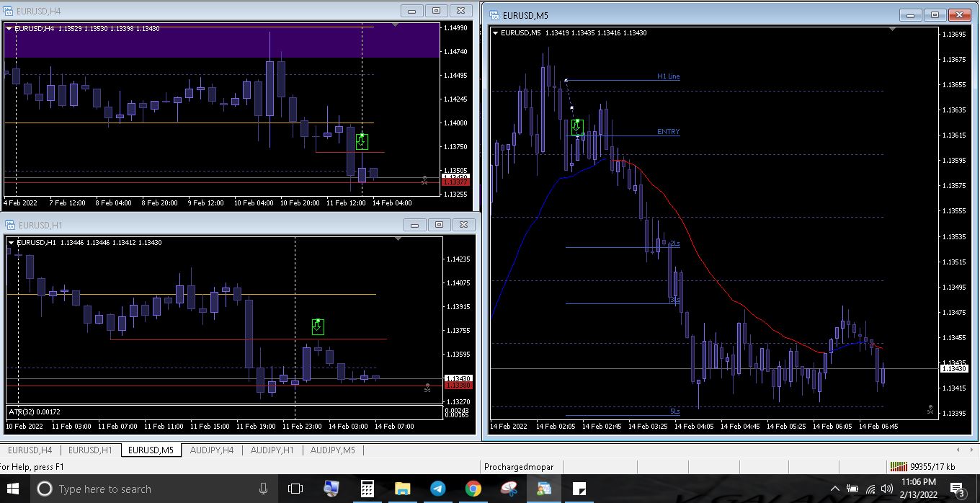
Task: Click the EURUSD,H1 window title icon
Action: pyautogui.click(x=9, y=225)
